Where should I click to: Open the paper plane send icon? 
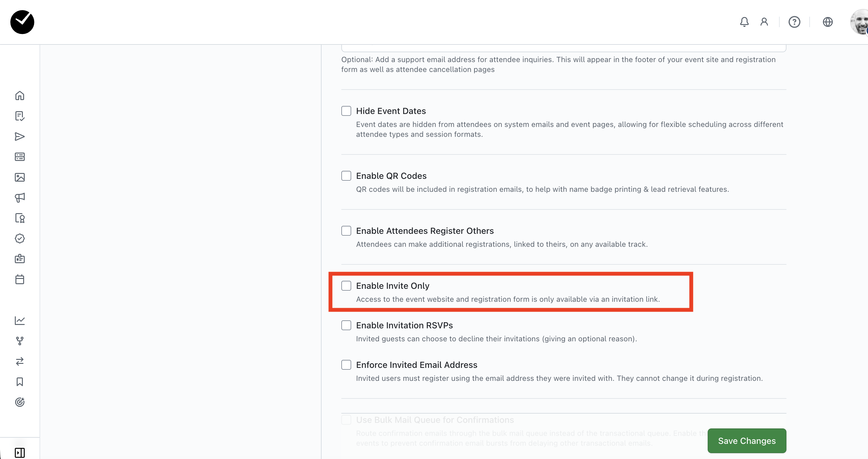click(x=20, y=137)
